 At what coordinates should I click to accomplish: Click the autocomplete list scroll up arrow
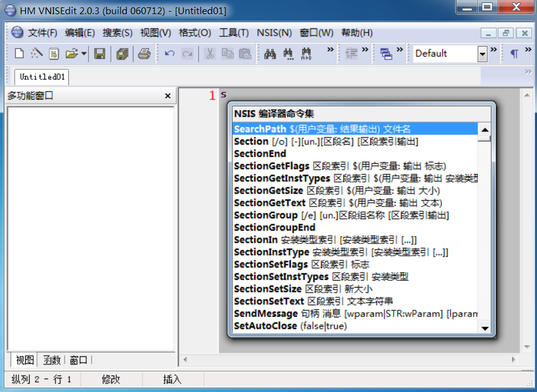[485, 130]
